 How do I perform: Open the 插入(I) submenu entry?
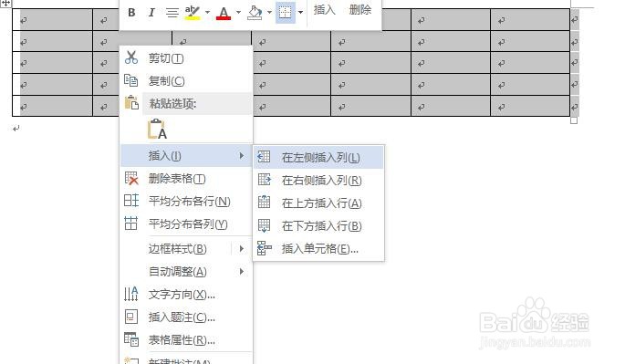pyautogui.click(x=186, y=155)
